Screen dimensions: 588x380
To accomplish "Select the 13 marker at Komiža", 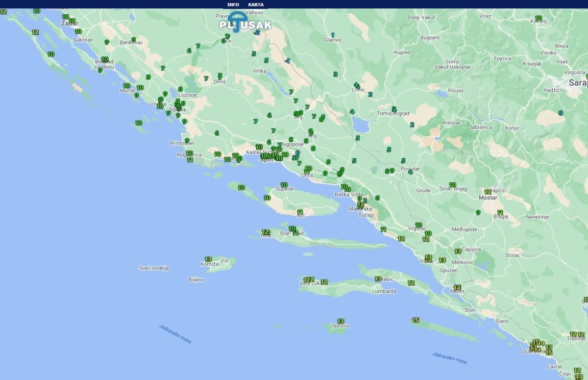I will 208,259.
